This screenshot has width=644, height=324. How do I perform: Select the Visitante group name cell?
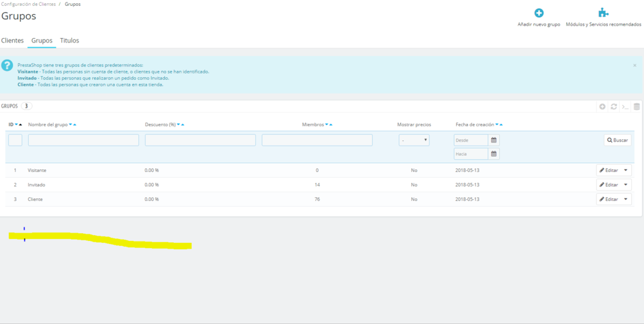[38, 170]
